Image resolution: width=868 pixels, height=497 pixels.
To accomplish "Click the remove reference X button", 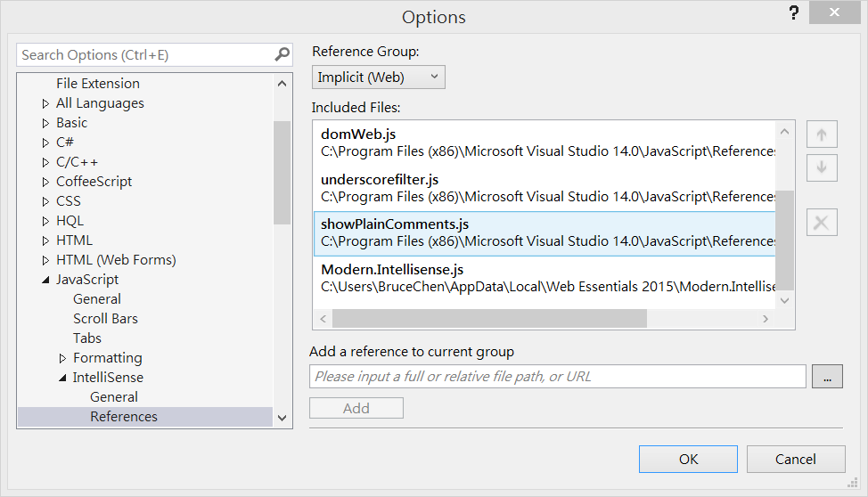I will click(x=821, y=223).
